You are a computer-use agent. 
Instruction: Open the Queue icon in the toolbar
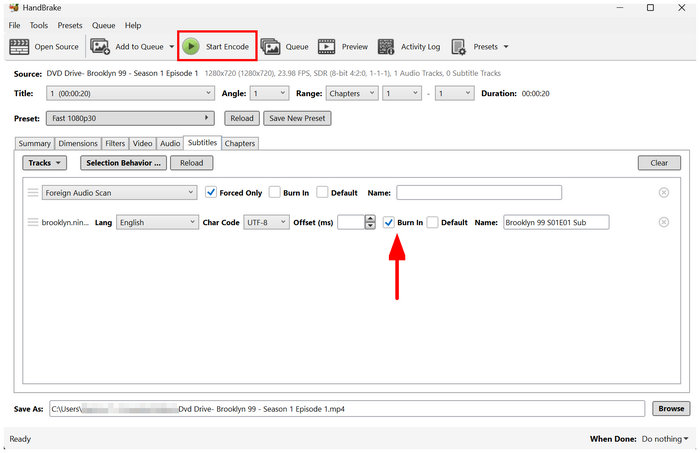[271, 46]
